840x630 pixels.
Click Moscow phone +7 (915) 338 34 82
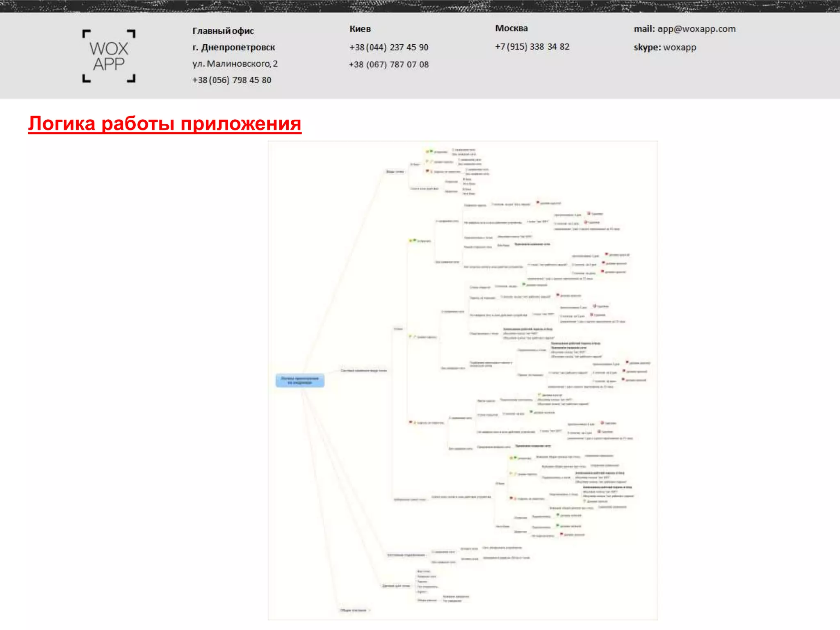click(x=532, y=47)
